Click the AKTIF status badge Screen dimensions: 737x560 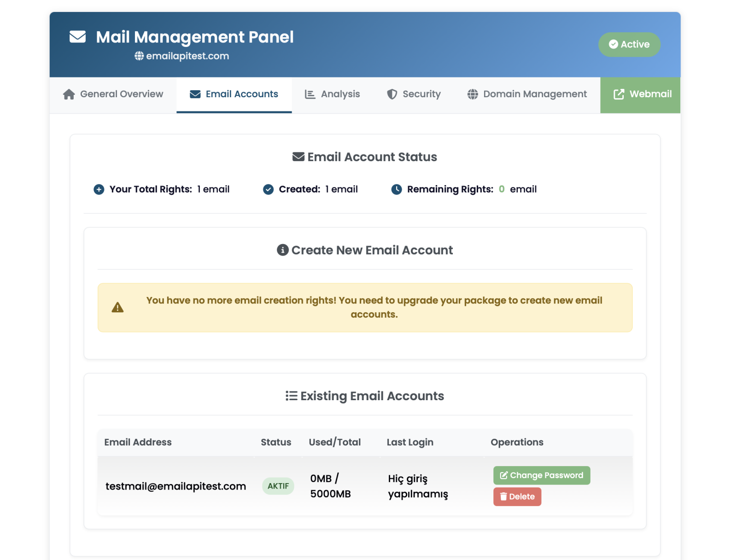(x=278, y=486)
